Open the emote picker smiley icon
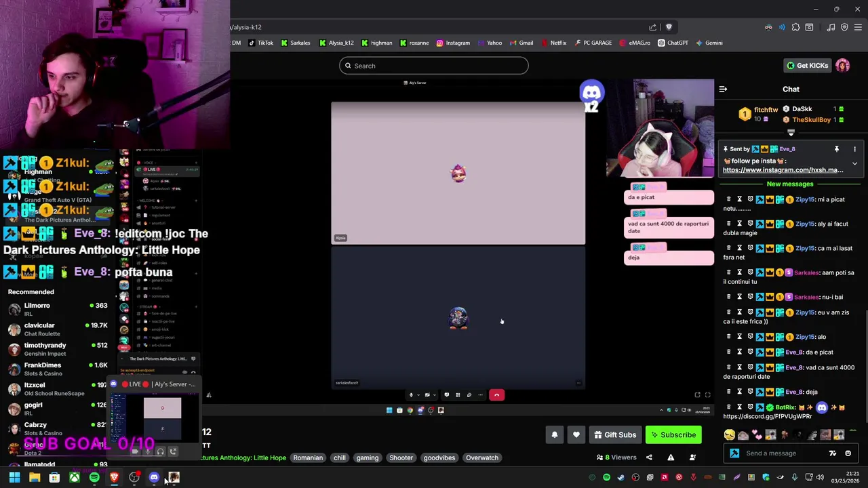Image resolution: width=868 pixels, height=488 pixels. coord(848,453)
